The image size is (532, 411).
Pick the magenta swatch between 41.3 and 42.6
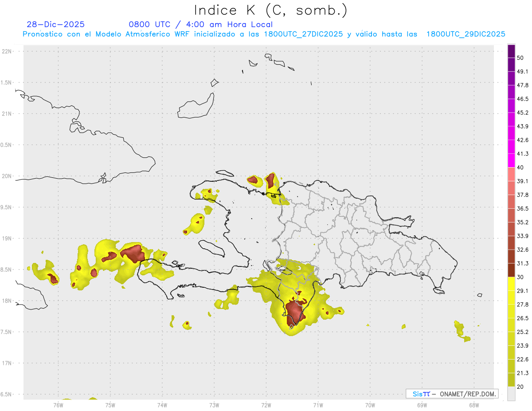511,147
